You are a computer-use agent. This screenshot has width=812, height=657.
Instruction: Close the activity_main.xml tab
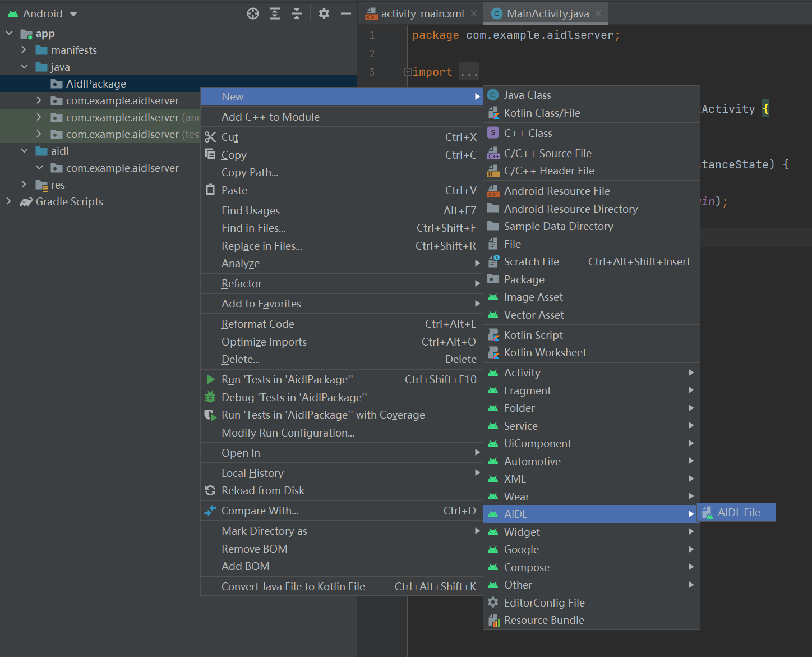pyautogui.click(x=474, y=13)
